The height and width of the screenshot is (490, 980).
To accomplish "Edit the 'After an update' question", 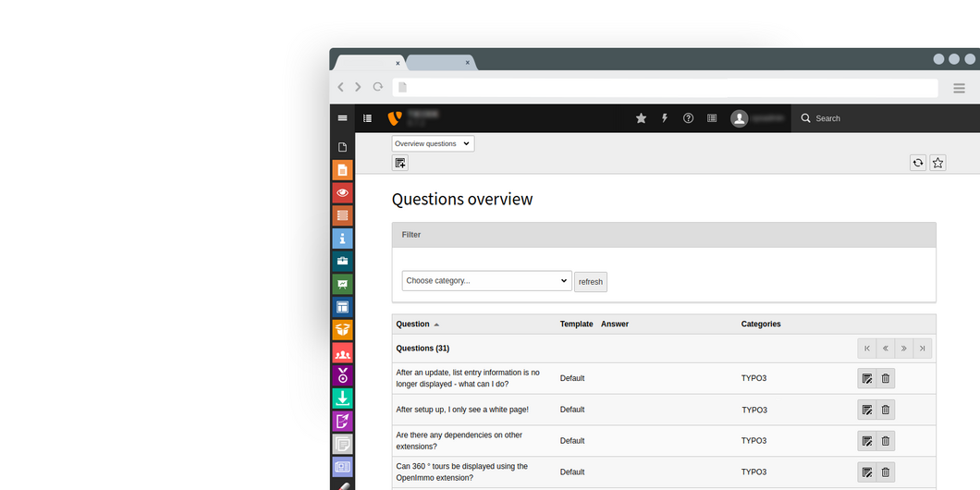I will 867,378.
